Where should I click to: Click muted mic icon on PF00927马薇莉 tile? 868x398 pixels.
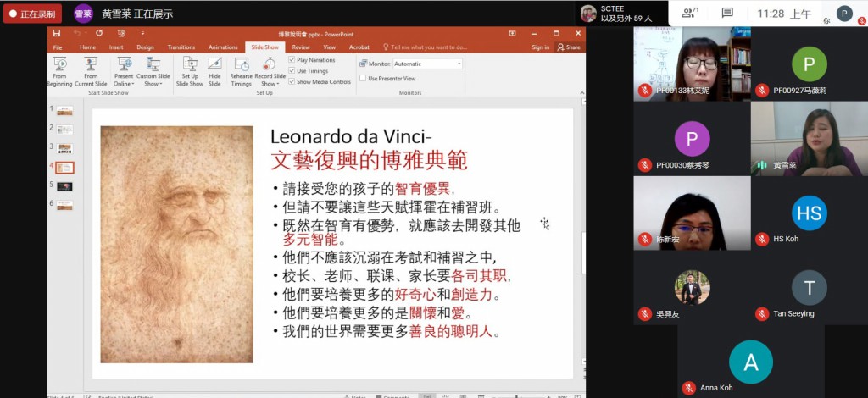[762, 90]
